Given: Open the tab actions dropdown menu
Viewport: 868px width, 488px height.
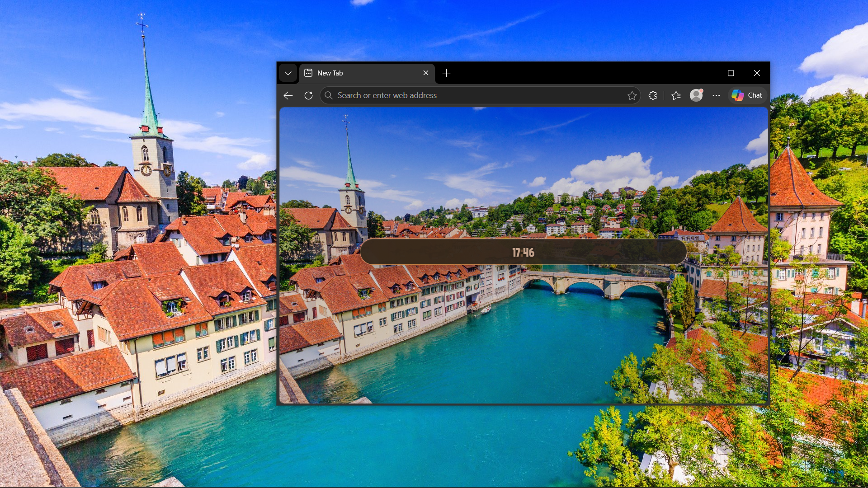Looking at the screenshot, I should [x=288, y=73].
